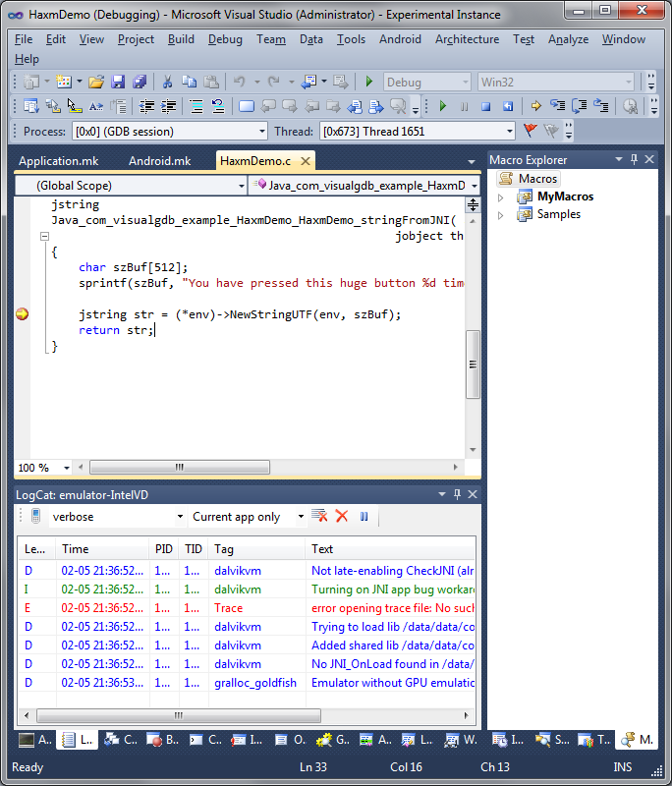Click the Step Into icon
Image resolution: width=672 pixels, height=786 pixels.
(557, 106)
